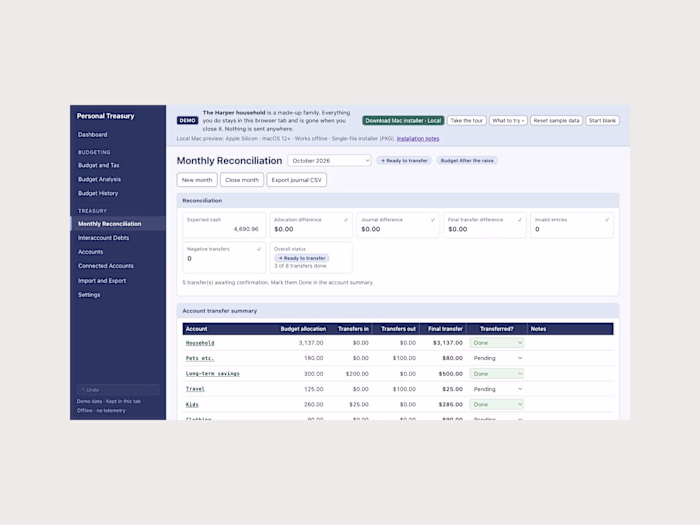Click checkmark on Negative transfers card
Image resolution: width=700 pixels, height=525 pixels.
[x=259, y=249]
